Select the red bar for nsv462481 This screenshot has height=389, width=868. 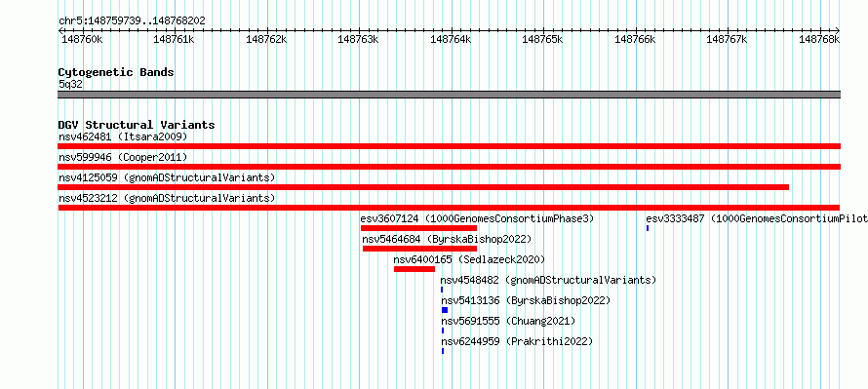[449, 146]
